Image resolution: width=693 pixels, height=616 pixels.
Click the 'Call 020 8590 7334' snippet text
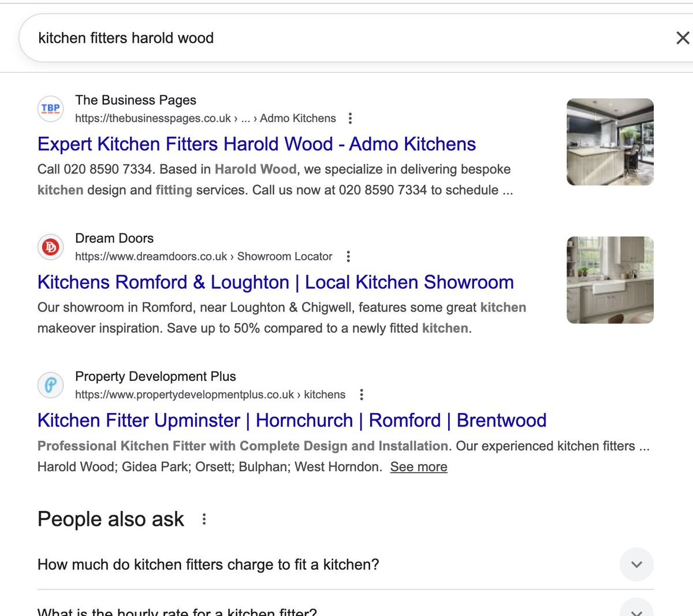click(275, 180)
